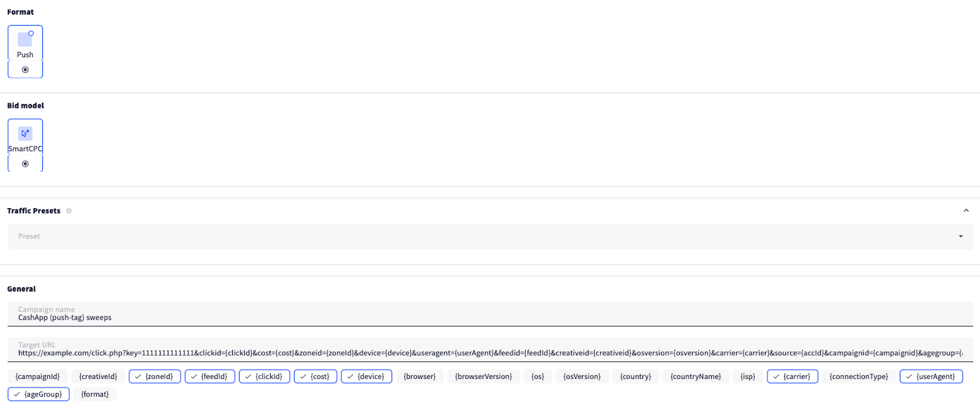Click the Push format icon
The height and width of the screenshot is (412, 980).
click(x=25, y=39)
